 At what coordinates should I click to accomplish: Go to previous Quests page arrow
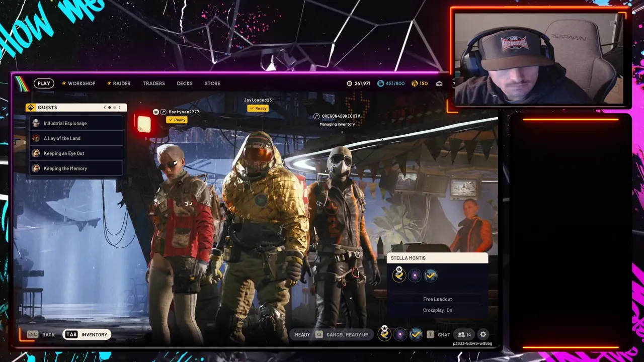coord(105,108)
